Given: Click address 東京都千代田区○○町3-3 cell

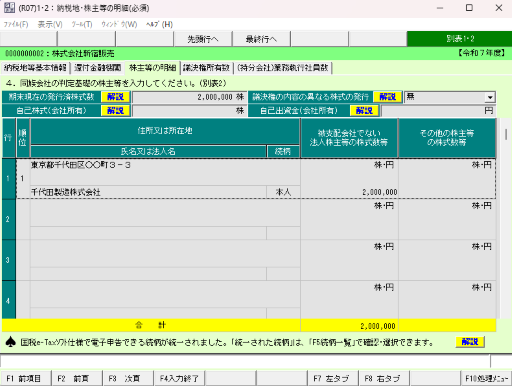Looking at the screenshot, I should (x=165, y=172).
